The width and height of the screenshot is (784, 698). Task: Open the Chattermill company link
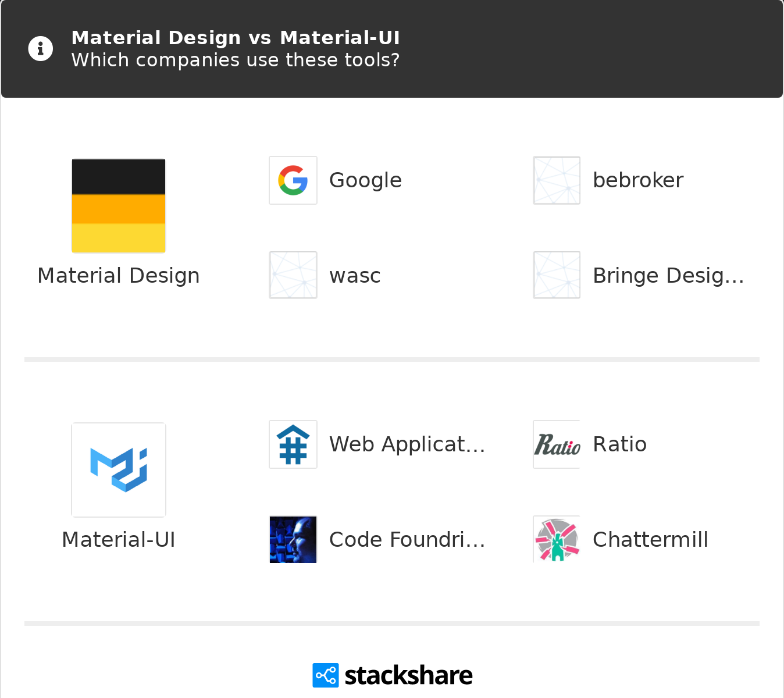(650, 540)
